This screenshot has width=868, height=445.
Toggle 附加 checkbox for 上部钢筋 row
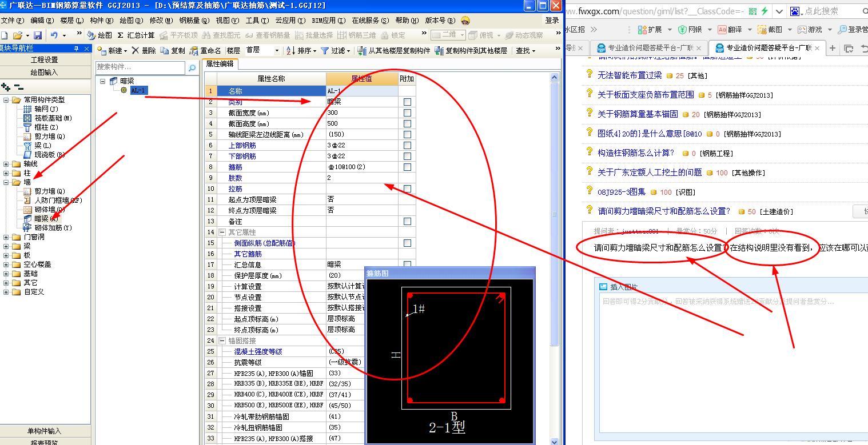407,145
